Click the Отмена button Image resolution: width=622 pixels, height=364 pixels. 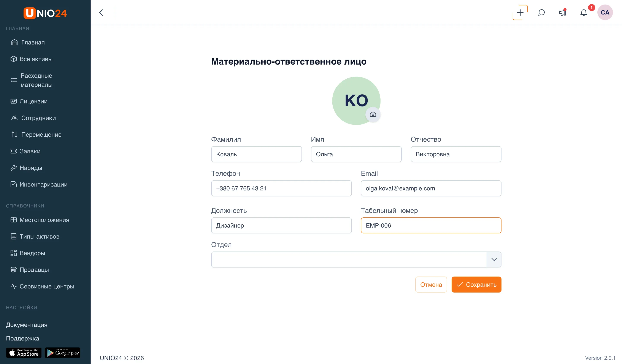(x=431, y=285)
